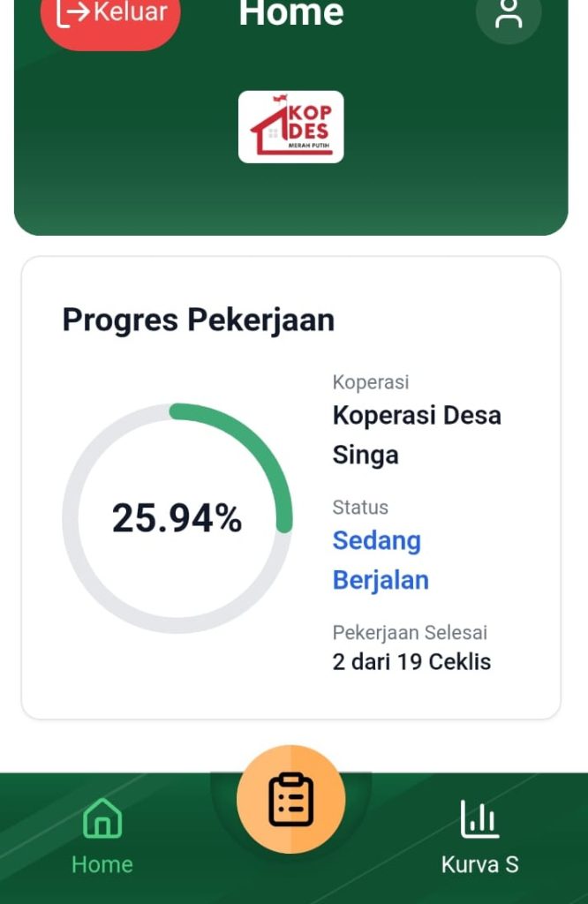Tap the Kurva S bar chart icon
Viewport: 588px width, 904px height.
click(x=479, y=818)
